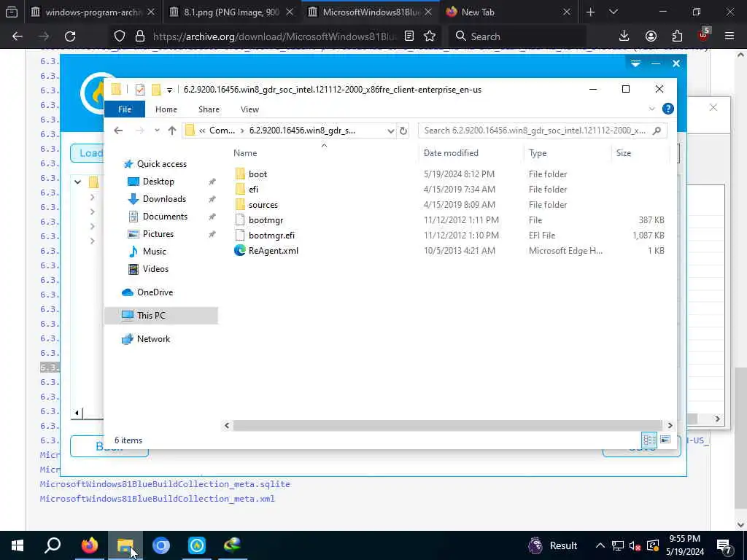This screenshot has width=747, height=560.
Task: Click the Explorer back arrow
Action: 118,131
